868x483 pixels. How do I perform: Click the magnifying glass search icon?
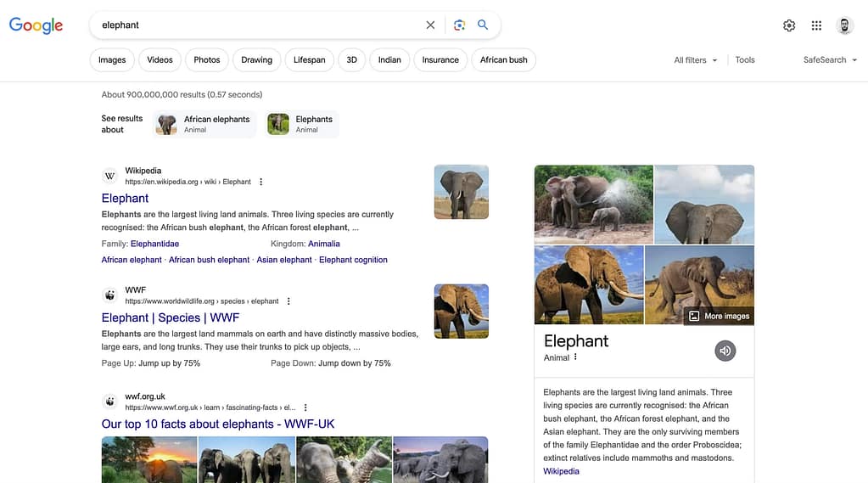click(x=483, y=25)
